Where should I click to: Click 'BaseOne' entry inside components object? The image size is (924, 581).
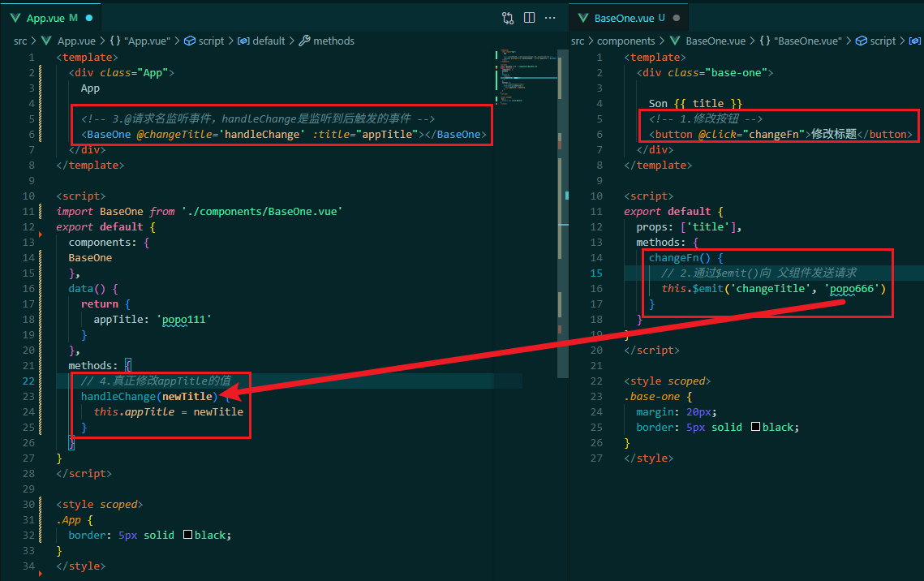90,257
